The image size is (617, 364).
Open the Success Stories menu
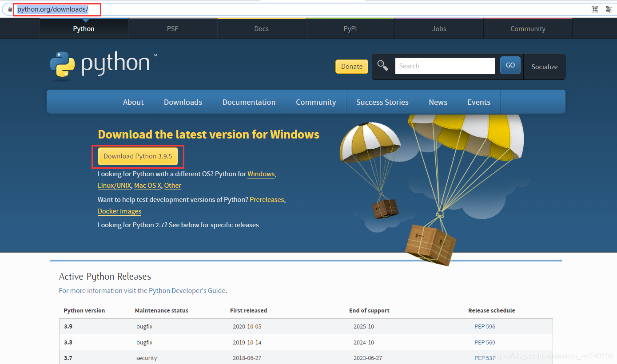[382, 102]
